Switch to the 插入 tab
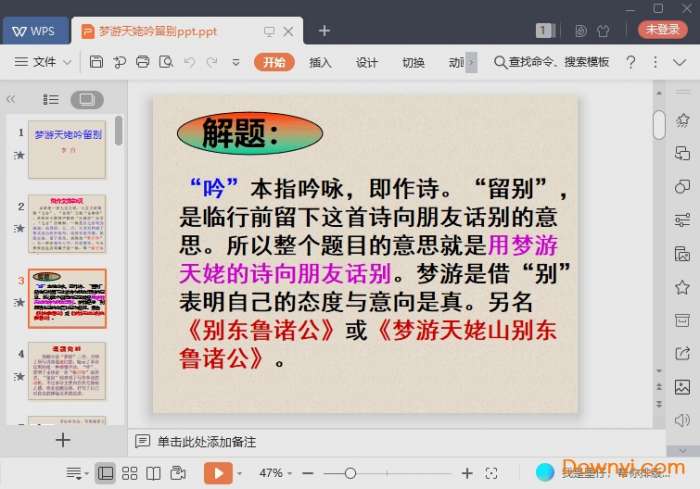 [320, 63]
